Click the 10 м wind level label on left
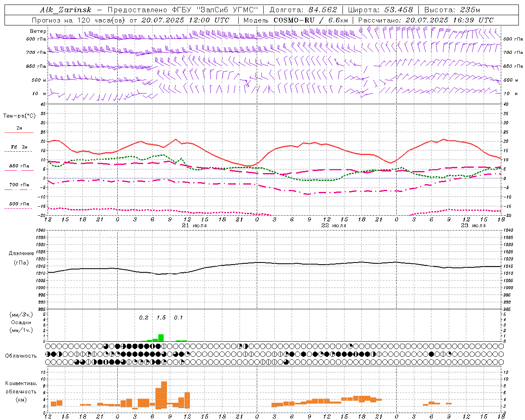The width and height of the screenshot is (525, 420). point(39,94)
